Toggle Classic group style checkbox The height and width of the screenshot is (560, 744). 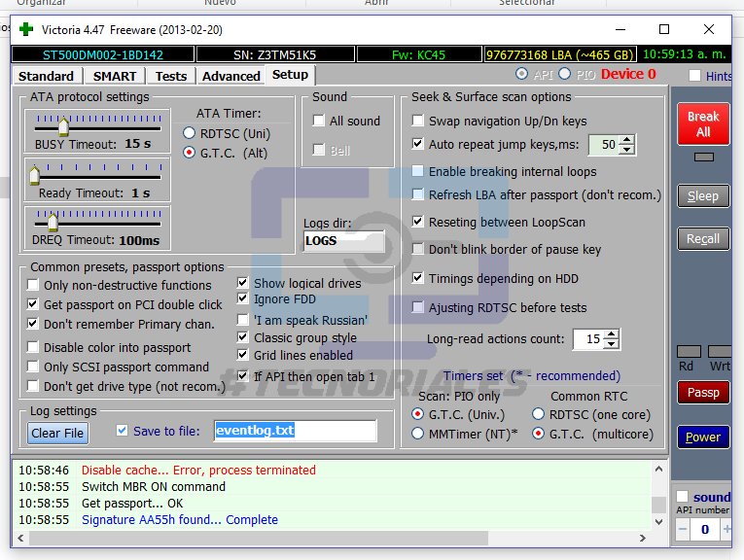pos(242,337)
